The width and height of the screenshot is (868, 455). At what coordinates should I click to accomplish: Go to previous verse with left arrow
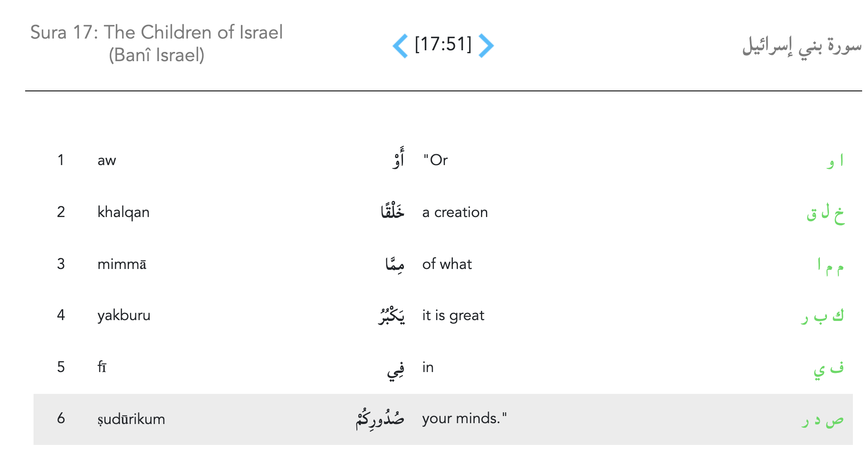pos(400,45)
